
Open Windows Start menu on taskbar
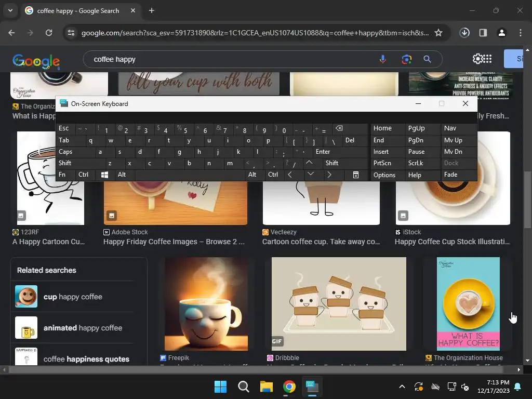coord(220,387)
